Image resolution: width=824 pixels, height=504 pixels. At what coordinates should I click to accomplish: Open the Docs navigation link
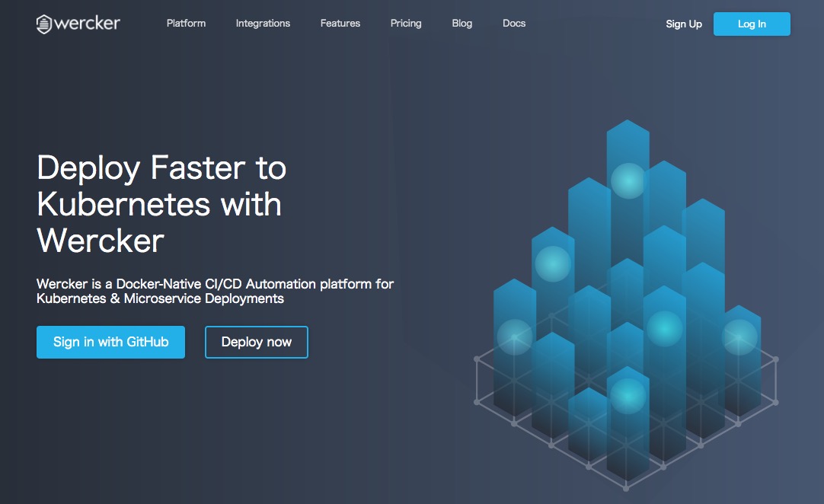(514, 24)
